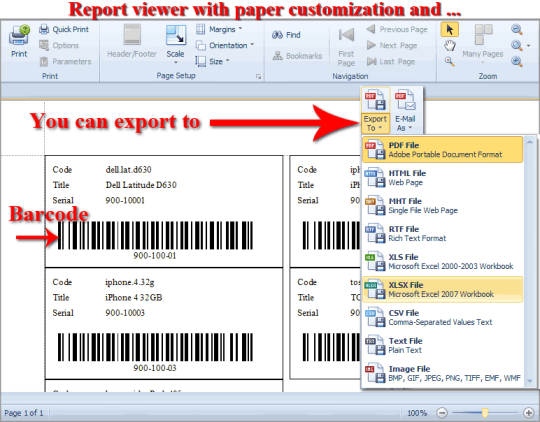Image resolution: width=540 pixels, height=422 pixels.
Task: Export to MHT File
Action: tap(443, 206)
